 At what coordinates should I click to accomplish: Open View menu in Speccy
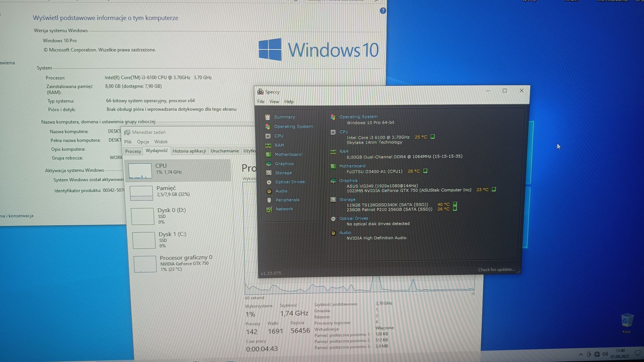click(274, 102)
